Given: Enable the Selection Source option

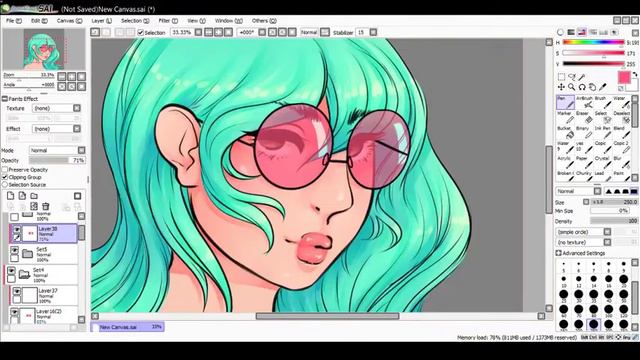Looking at the screenshot, I should pyautogui.click(x=5, y=185).
